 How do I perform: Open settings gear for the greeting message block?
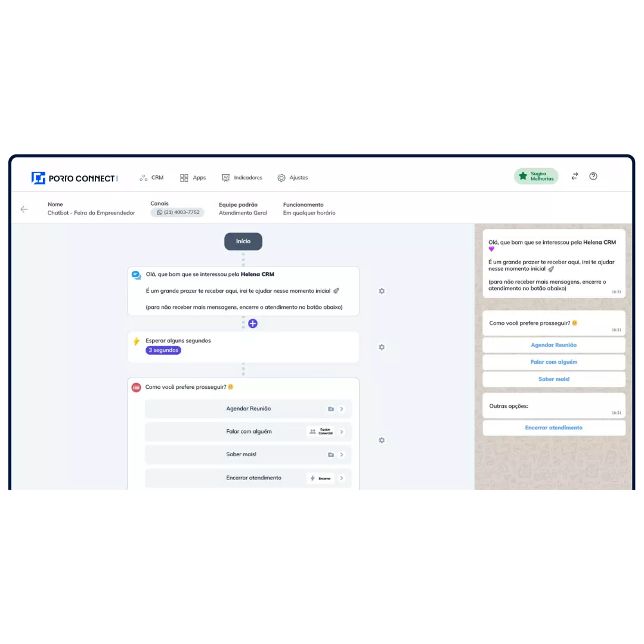tap(382, 291)
